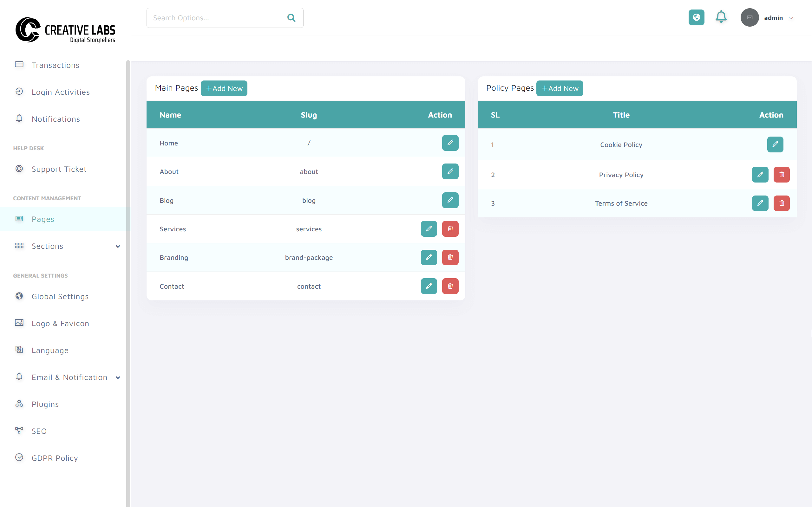812x507 pixels.
Task: Open the notifications bell icon
Action: 721,17
